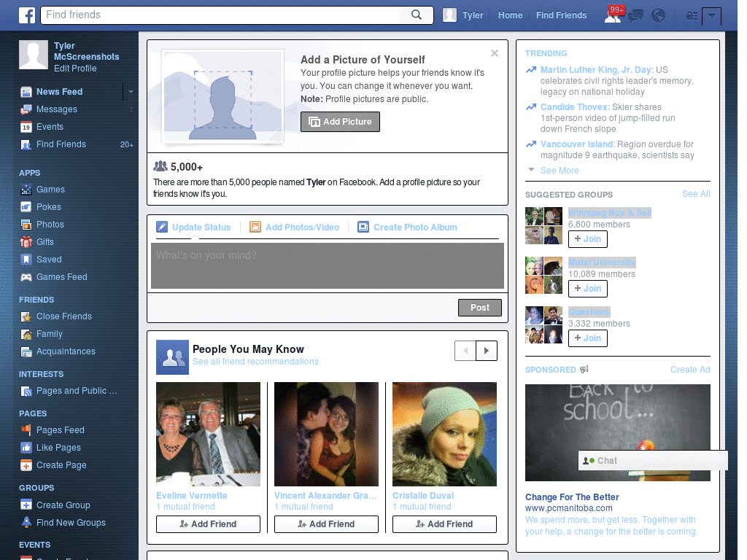The width and height of the screenshot is (747, 560).
Task: Open Martin Luther King, Jr. Day trend
Action: [597, 70]
